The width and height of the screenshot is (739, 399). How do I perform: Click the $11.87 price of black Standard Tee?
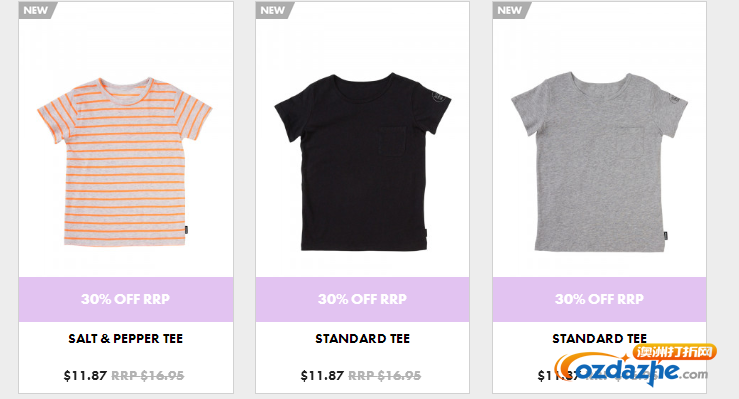[322, 375]
